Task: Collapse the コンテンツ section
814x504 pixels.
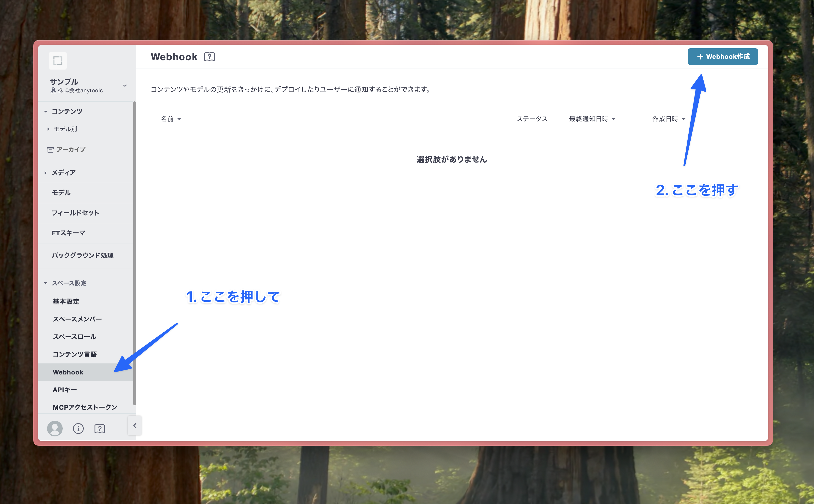Action: (46, 112)
